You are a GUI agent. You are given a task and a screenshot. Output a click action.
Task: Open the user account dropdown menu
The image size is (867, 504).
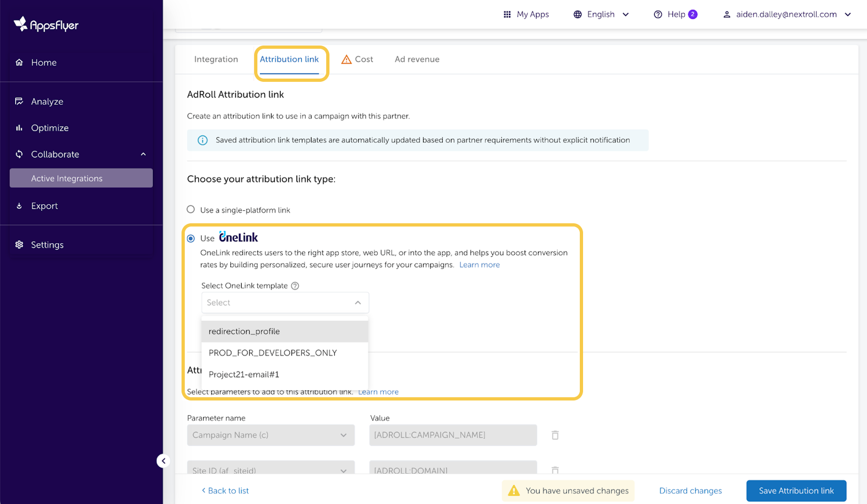tap(787, 15)
